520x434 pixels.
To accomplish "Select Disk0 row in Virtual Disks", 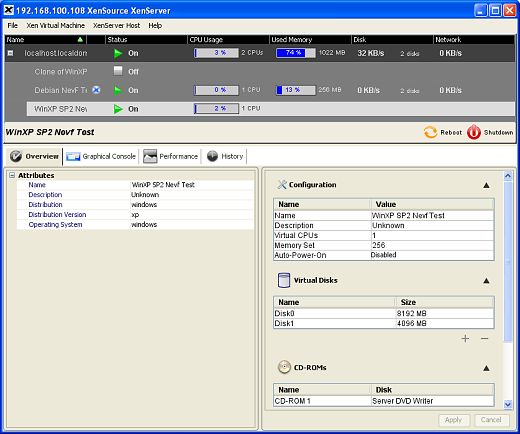I will [383, 313].
